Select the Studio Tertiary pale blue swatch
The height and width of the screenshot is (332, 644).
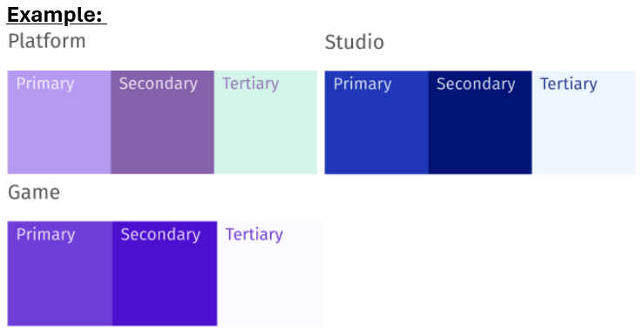[x=584, y=123]
